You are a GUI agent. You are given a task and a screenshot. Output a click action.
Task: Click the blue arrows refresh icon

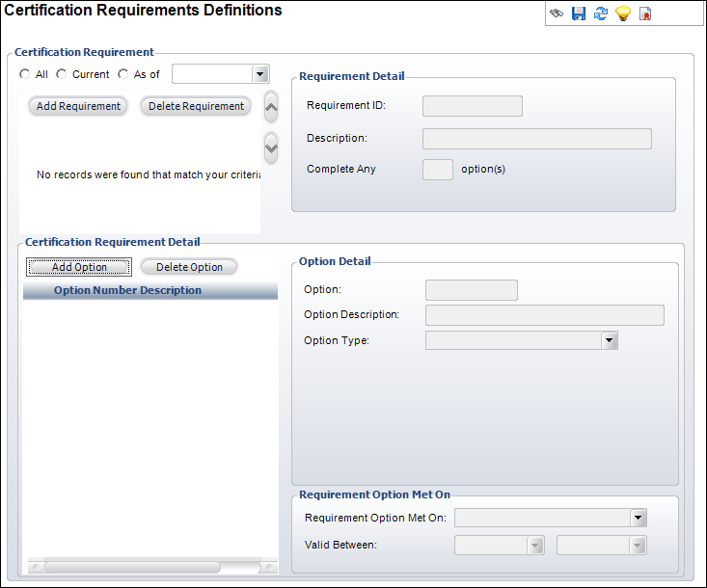pos(601,13)
